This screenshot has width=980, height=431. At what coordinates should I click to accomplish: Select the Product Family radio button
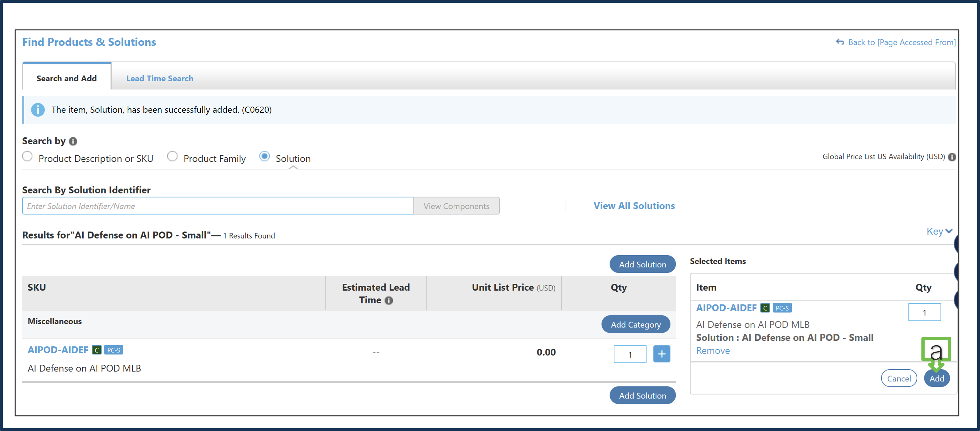pyautogui.click(x=172, y=157)
